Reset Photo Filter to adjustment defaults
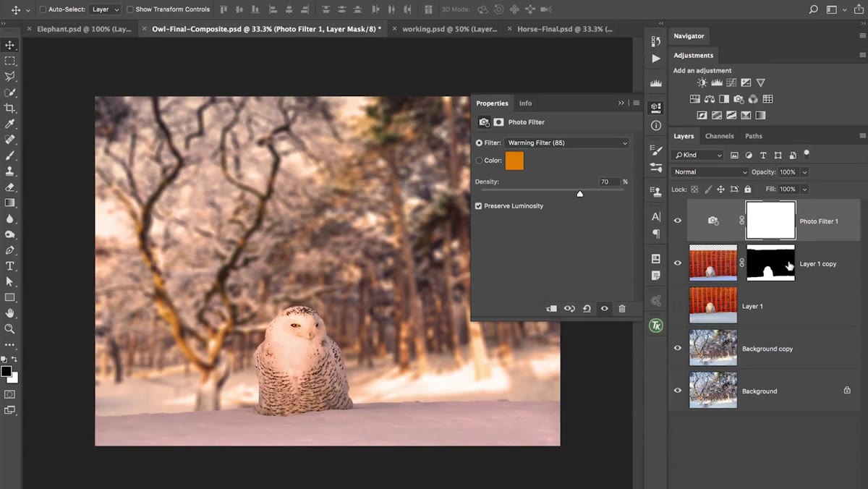Viewport: 868px width, 489px height. pos(587,309)
